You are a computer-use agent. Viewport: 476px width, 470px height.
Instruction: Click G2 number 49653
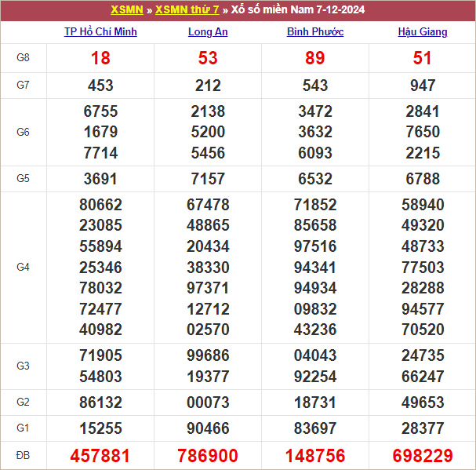423,403
